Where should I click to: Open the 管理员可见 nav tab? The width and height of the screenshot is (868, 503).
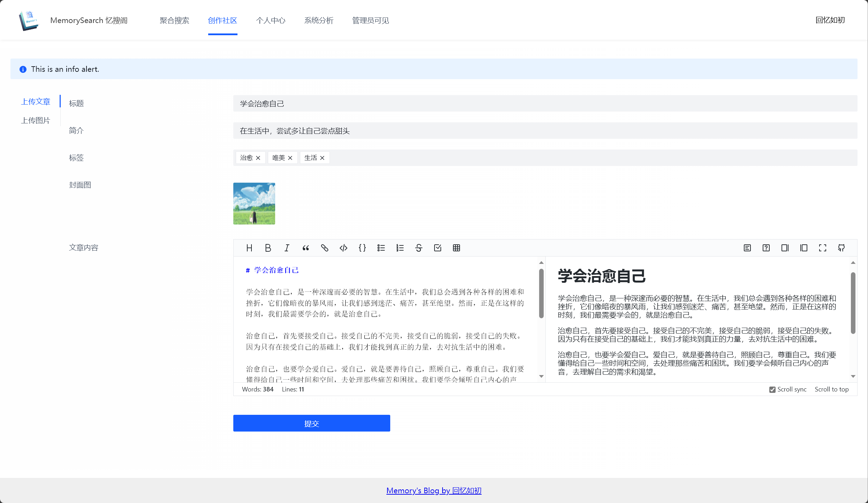[370, 21]
